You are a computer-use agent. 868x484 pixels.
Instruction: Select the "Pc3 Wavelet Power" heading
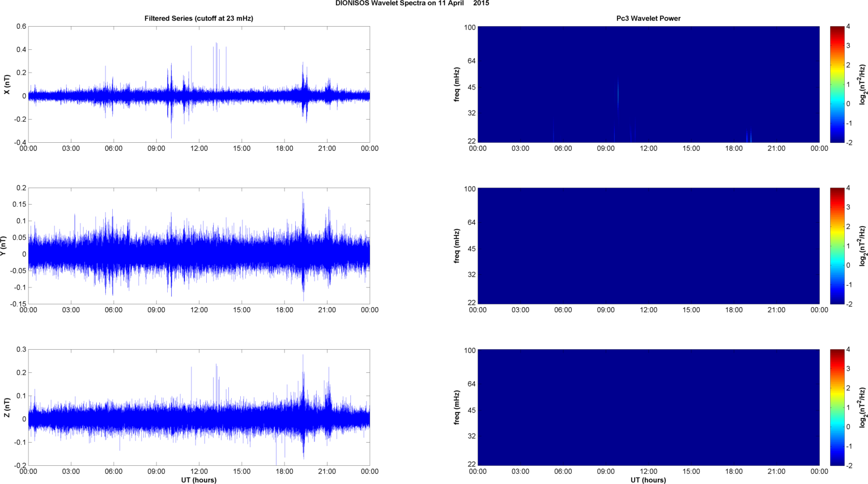pyautogui.click(x=648, y=18)
